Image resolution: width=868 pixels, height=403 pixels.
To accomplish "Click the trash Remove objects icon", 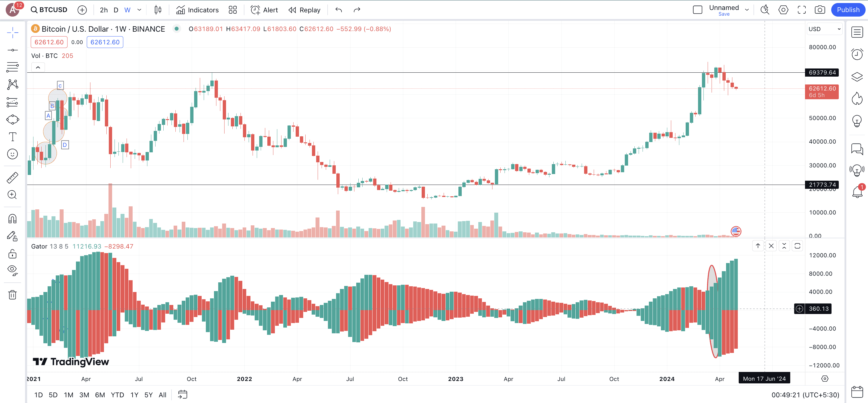I will (x=12, y=295).
